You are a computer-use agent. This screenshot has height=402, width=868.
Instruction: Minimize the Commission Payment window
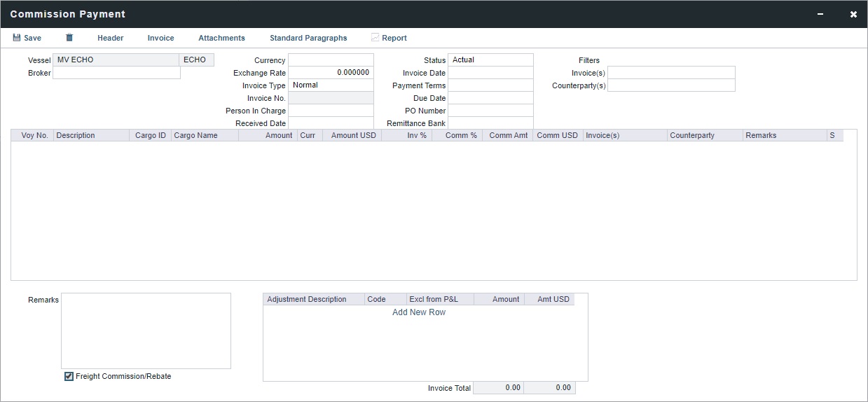820,15
